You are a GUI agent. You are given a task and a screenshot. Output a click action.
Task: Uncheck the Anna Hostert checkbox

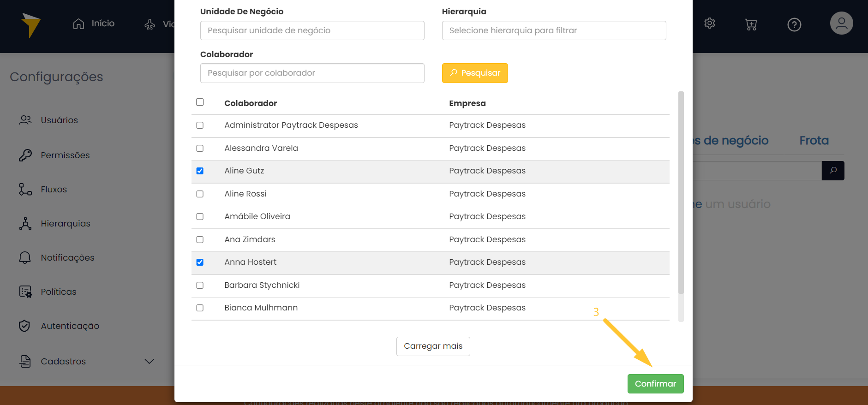coord(200,262)
